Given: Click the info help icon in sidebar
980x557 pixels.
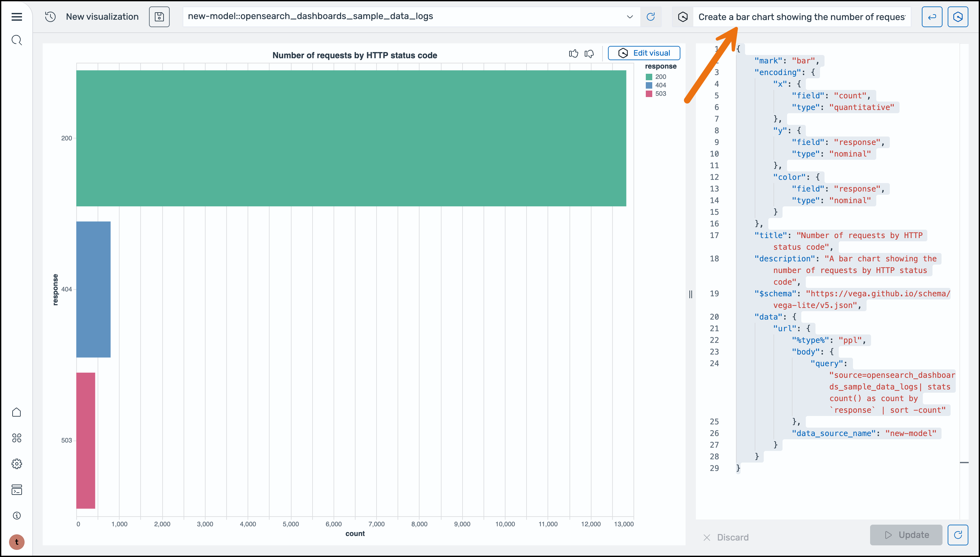Looking at the screenshot, I should (16, 516).
